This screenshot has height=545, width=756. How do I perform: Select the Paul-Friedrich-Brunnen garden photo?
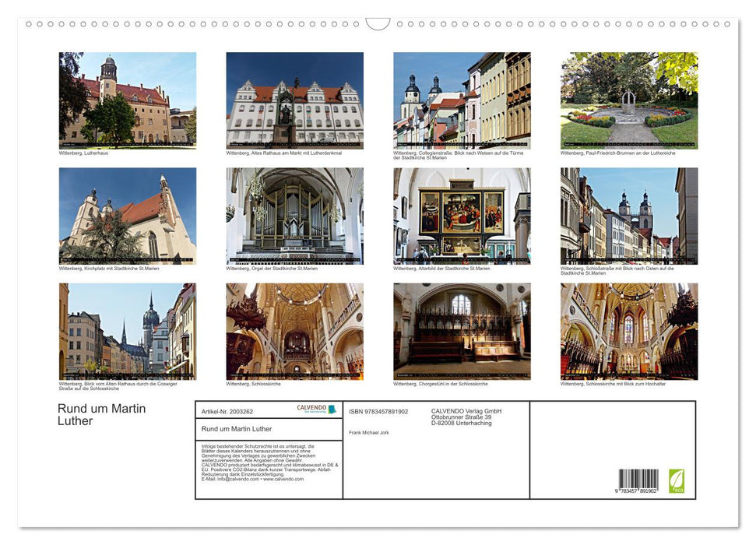coord(627,100)
